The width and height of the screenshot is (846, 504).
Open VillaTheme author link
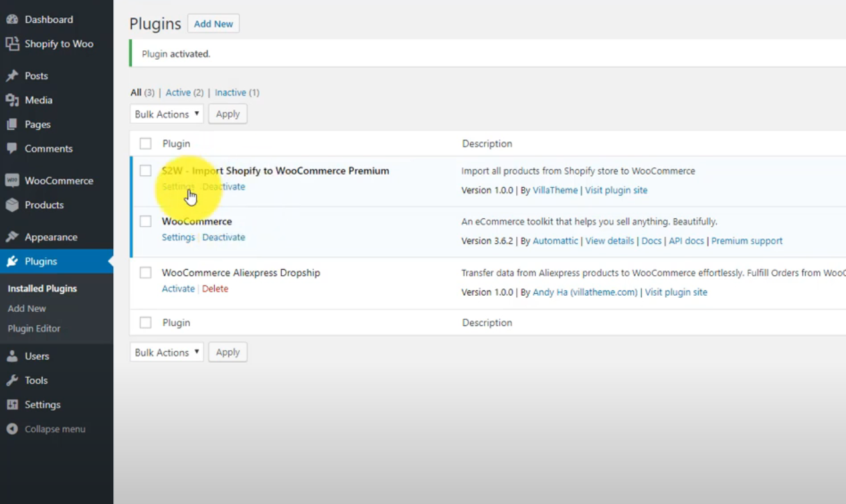[x=555, y=190]
